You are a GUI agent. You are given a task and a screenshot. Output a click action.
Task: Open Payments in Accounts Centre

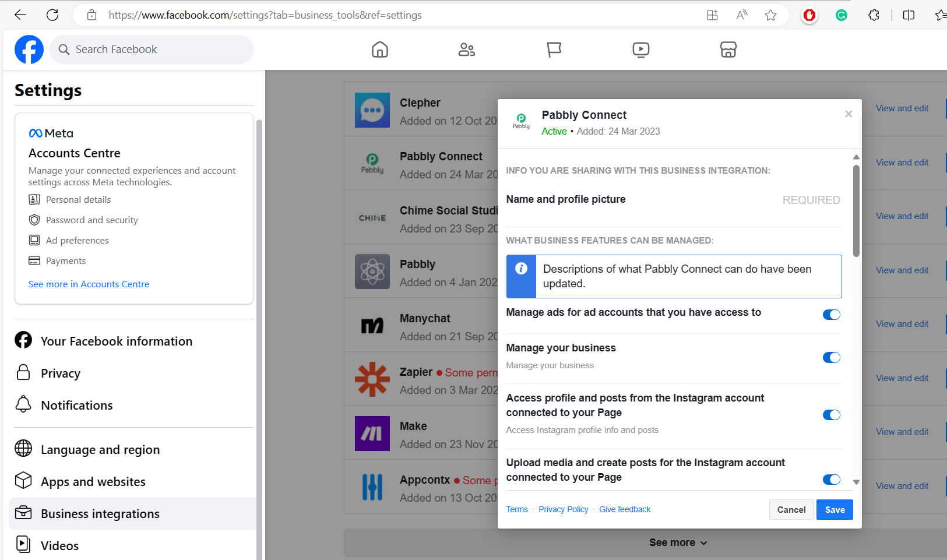tap(57, 261)
